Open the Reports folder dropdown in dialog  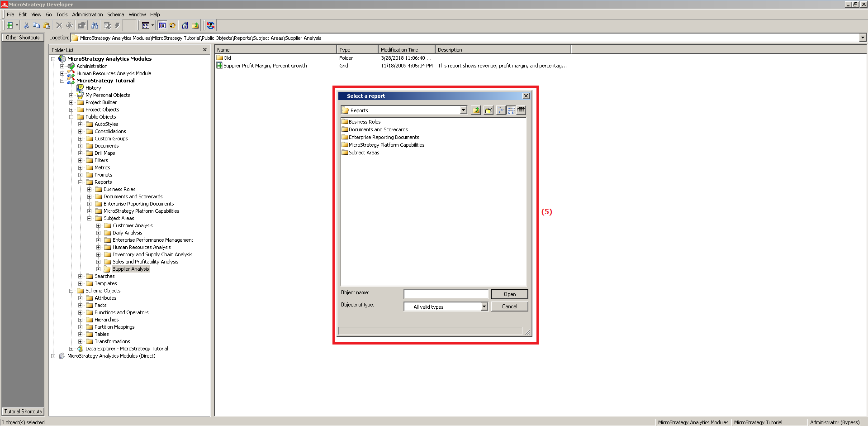(463, 110)
